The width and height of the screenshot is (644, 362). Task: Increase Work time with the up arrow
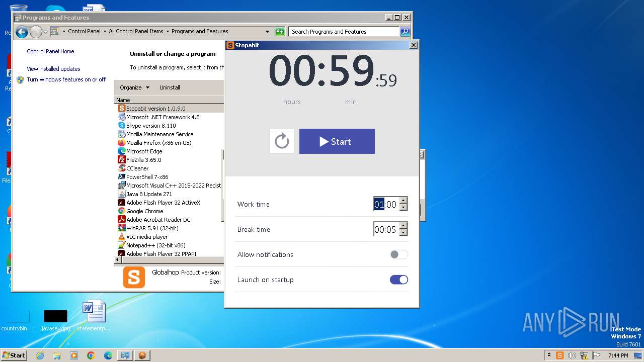click(403, 201)
